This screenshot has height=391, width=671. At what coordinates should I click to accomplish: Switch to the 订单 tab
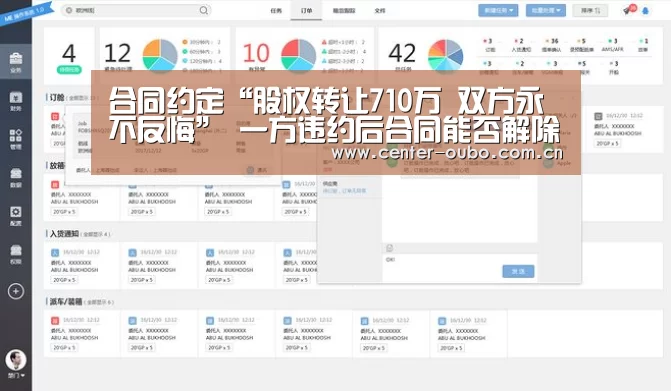[306, 11]
